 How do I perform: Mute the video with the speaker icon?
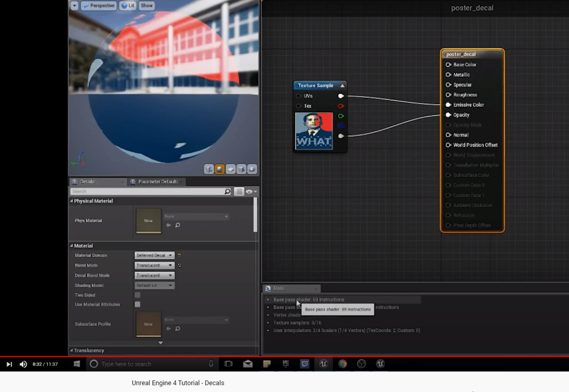[23, 364]
